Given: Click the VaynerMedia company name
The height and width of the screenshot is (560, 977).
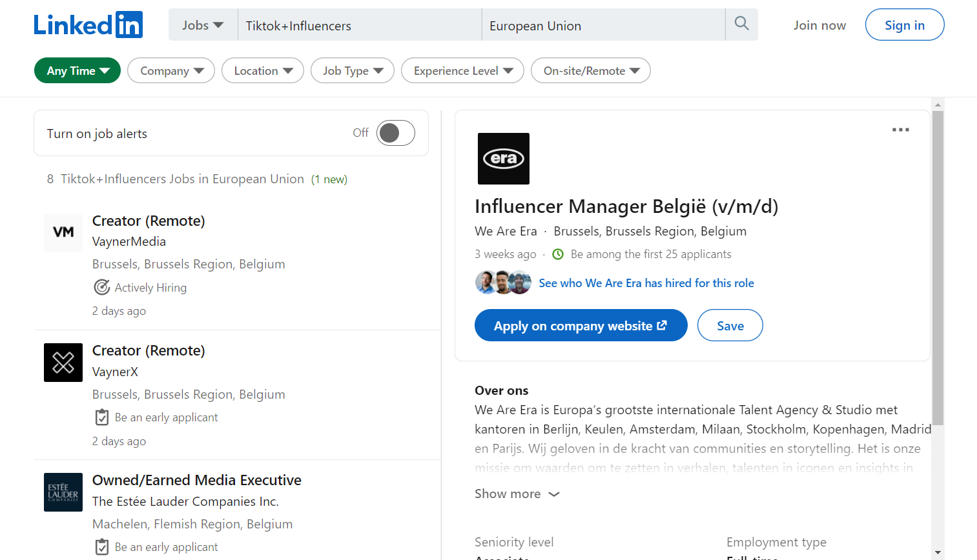Looking at the screenshot, I should [129, 241].
